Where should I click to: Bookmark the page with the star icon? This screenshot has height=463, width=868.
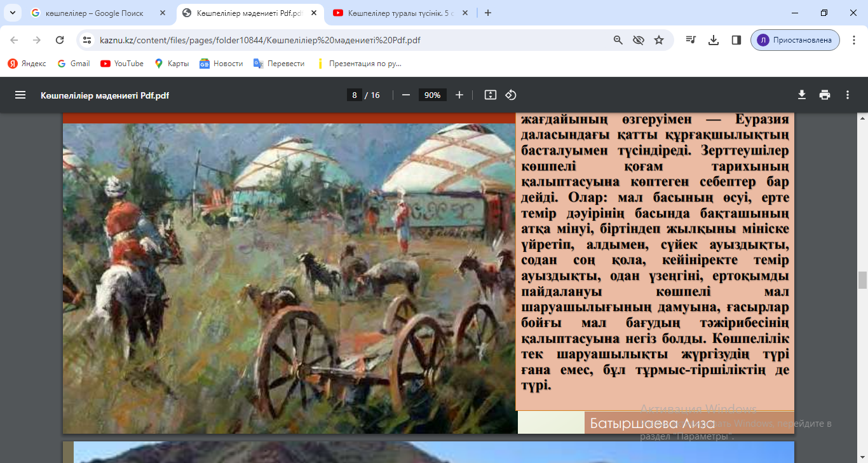click(659, 39)
